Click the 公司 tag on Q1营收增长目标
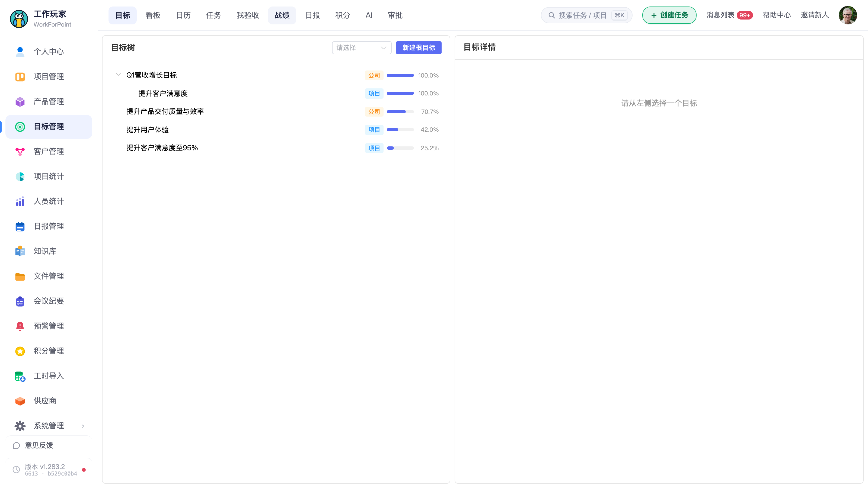This screenshot has height=488, width=868. (x=374, y=75)
